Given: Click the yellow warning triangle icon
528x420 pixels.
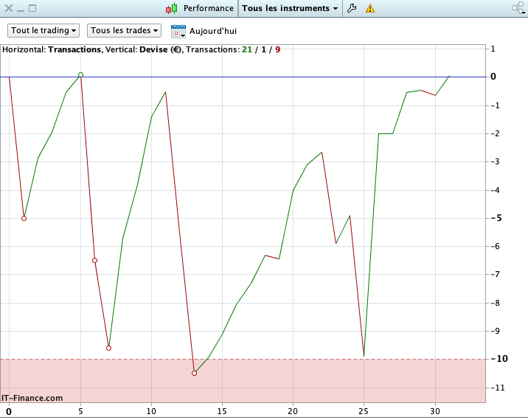Looking at the screenshot, I should pos(370,8).
